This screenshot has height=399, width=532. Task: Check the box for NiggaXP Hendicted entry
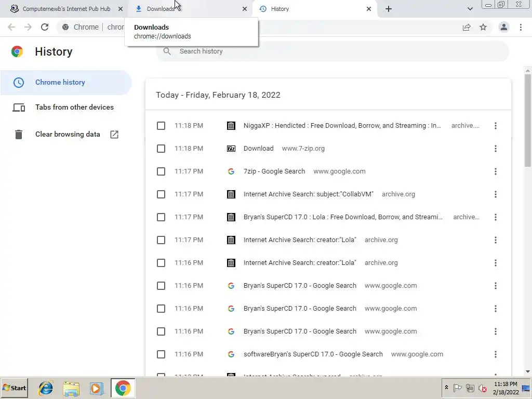(x=161, y=126)
